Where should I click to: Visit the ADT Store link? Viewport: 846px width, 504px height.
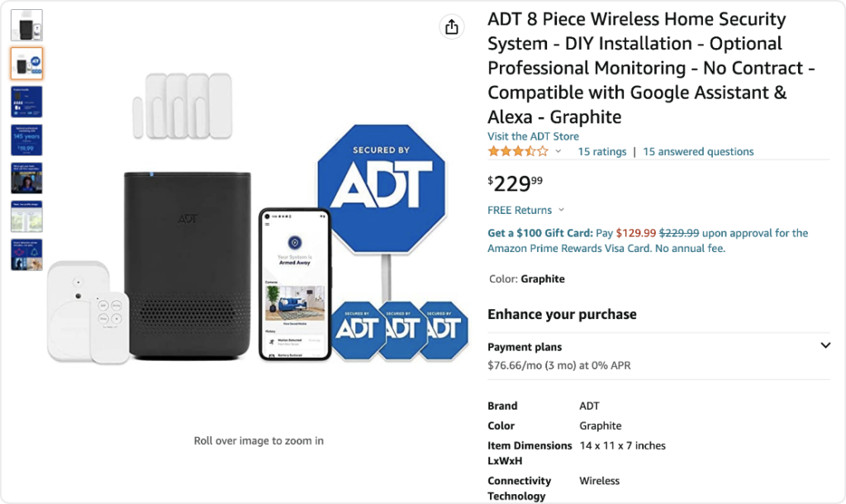coord(533,136)
